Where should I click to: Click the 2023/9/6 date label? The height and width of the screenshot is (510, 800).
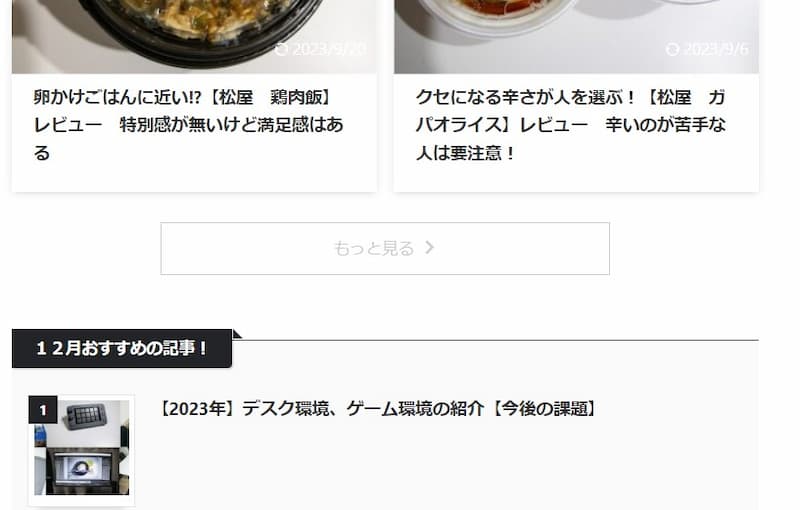pos(716,49)
